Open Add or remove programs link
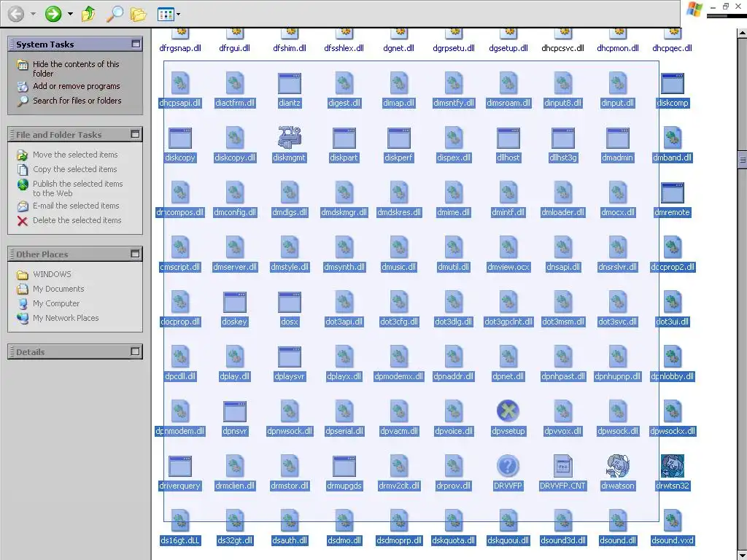This screenshot has height=560, width=747. pos(76,86)
